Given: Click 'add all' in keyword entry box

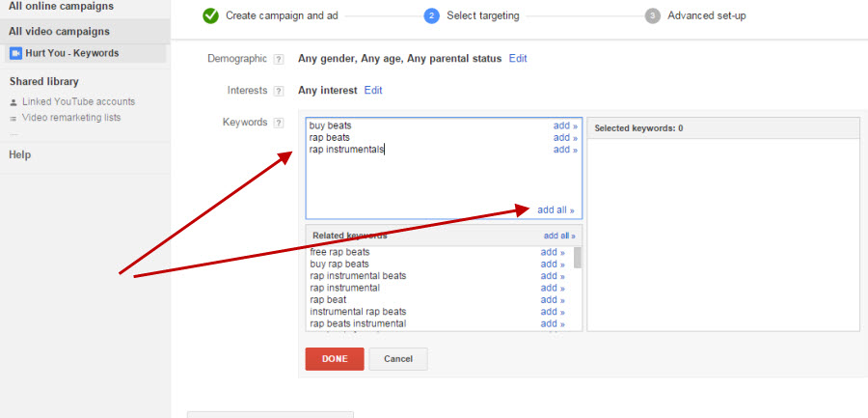Looking at the screenshot, I should pyautogui.click(x=556, y=210).
